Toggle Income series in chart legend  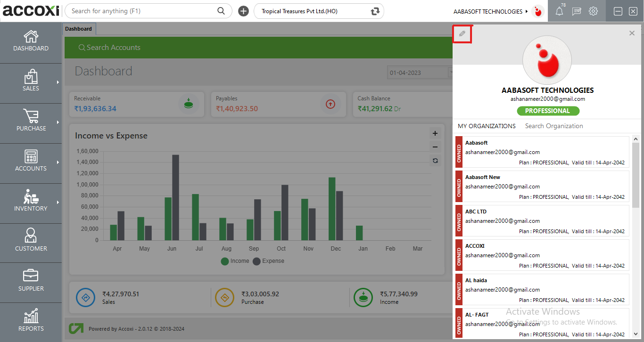235,261
